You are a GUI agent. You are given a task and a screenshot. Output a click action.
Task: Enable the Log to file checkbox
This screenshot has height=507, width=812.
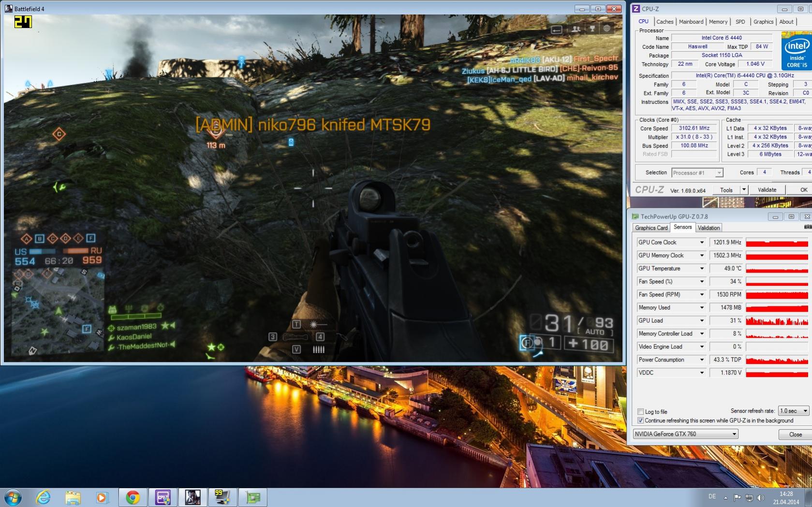pos(641,412)
